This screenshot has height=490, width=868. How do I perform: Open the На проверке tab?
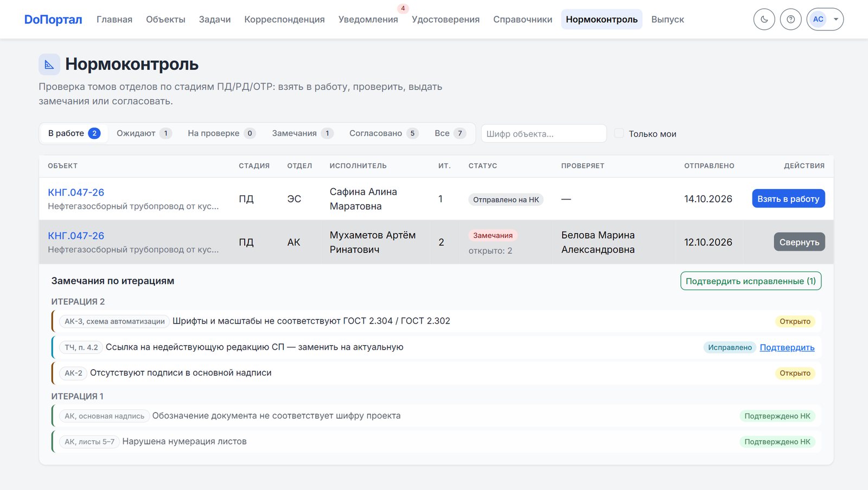pyautogui.click(x=221, y=133)
